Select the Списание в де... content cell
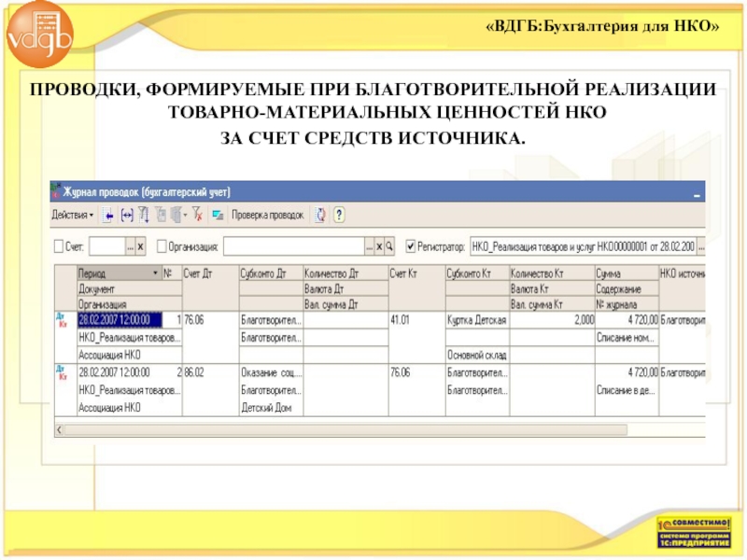Image resolution: width=747 pixels, height=560 pixels. 627,390
